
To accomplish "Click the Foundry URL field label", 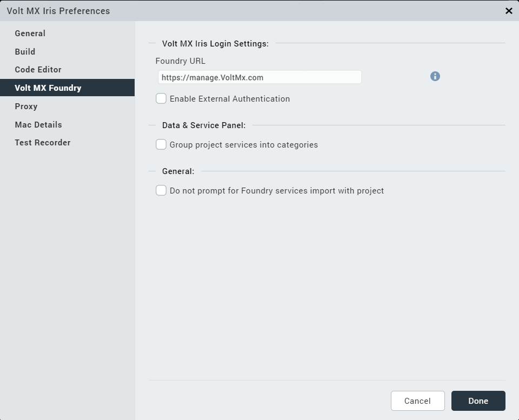I will 180,61.
